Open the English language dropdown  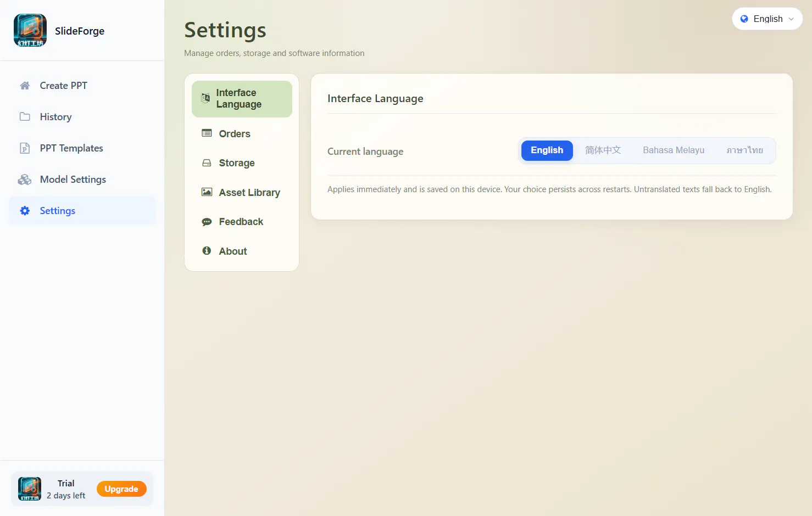(767, 19)
